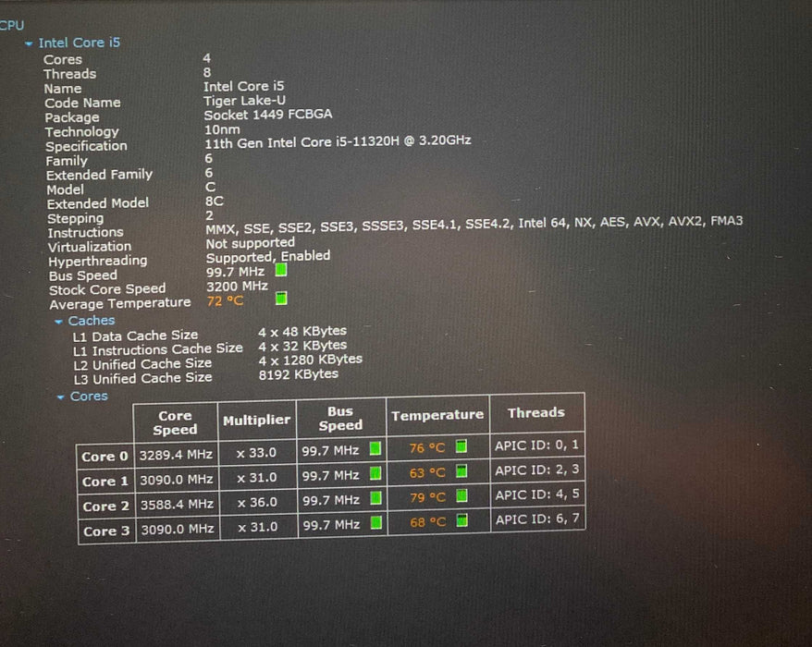The width and height of the screenshot is (812, 647).
Task: Click the Stepping label
Action: [76, 218]
